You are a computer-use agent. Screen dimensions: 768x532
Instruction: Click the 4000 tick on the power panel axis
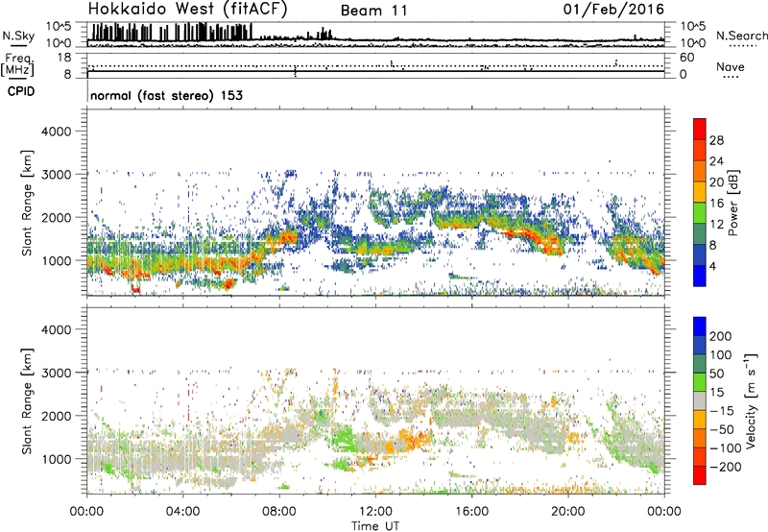tap(57, 132)
